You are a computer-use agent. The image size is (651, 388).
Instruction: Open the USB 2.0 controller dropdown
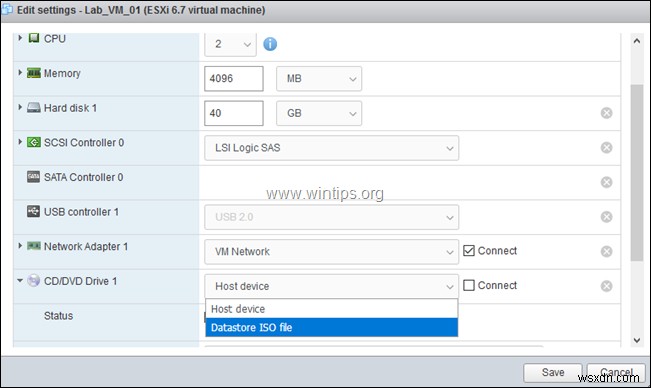coord(331,217)
